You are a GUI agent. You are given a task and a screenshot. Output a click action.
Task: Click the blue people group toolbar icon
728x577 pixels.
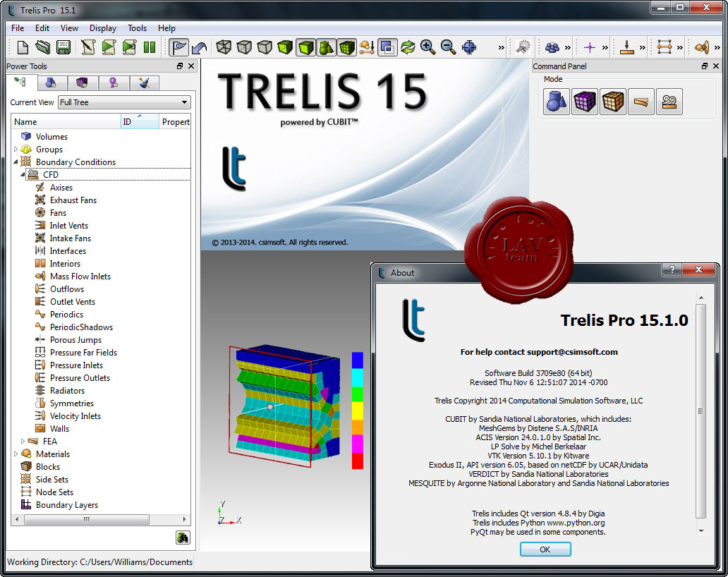coord(552,47)
